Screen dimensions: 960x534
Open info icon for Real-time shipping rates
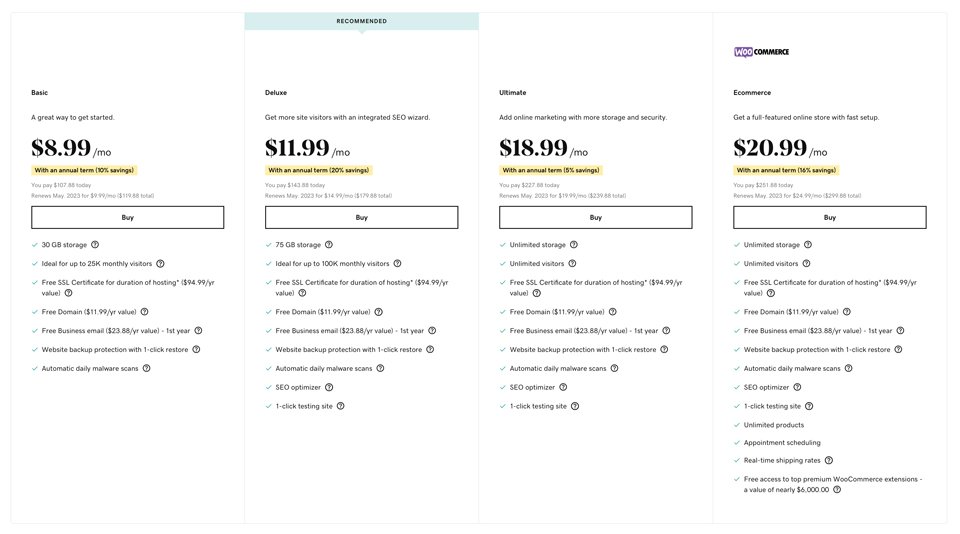pos(829,460)
